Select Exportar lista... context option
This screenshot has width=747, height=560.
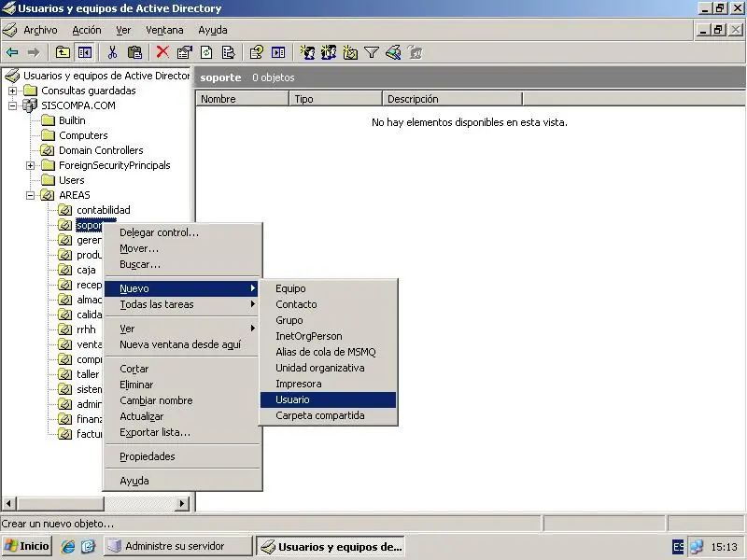[x=182, y=432]
